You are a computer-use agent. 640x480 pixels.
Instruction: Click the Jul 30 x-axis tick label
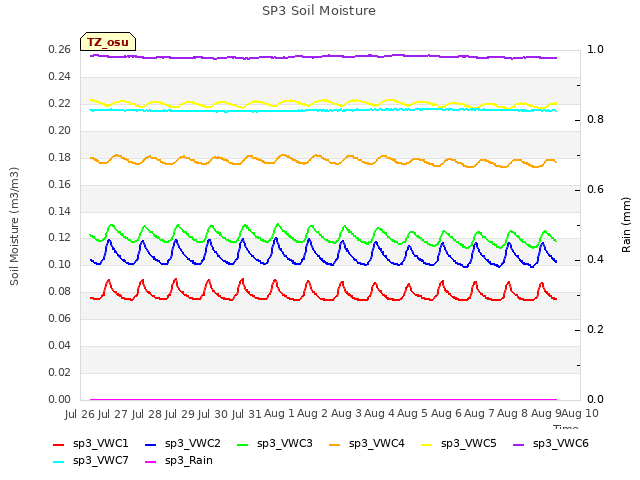tap(213, 414)
